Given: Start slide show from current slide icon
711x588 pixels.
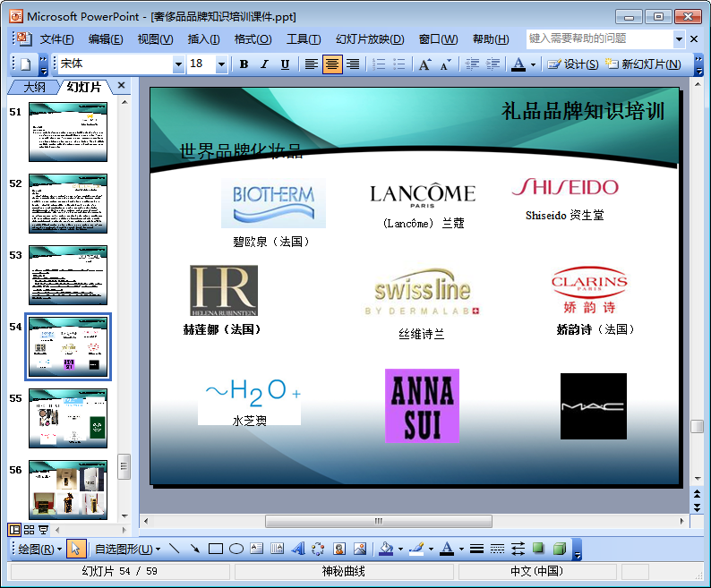Looking at the screenshot, I should coord(44,530).
